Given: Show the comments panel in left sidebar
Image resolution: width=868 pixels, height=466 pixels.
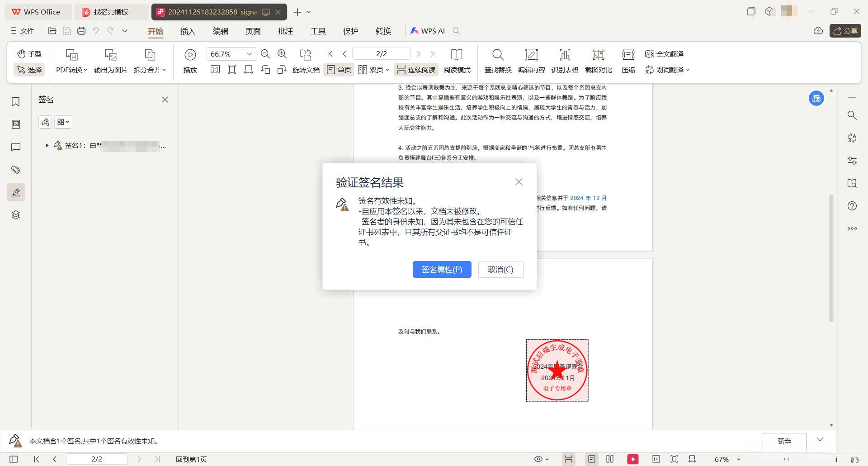Looking at the screenshot, I should 16,147.
